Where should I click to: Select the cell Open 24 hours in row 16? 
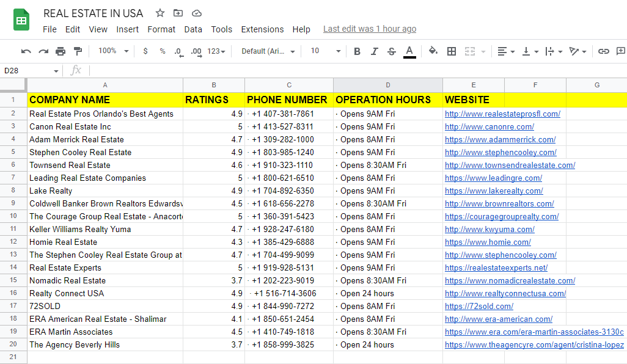point(388,294)
